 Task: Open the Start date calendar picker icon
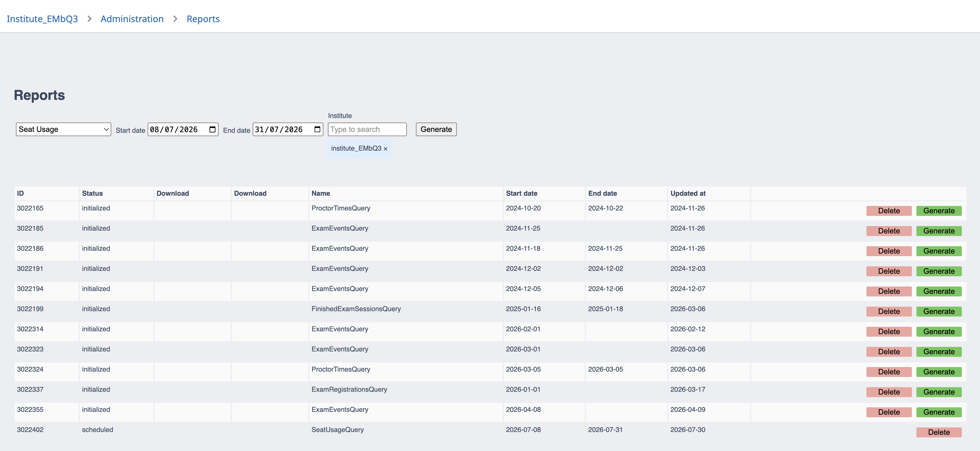point(212,129)
